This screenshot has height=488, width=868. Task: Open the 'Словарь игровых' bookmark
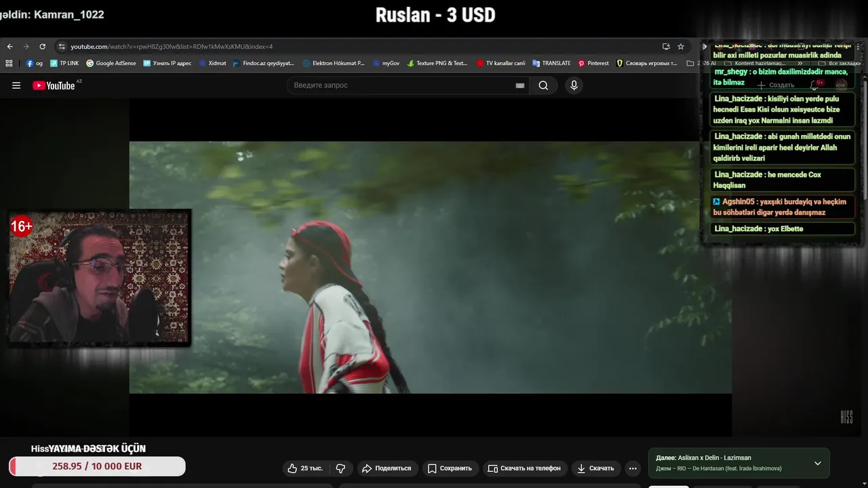pyautogui.click(x=646, y=63)
